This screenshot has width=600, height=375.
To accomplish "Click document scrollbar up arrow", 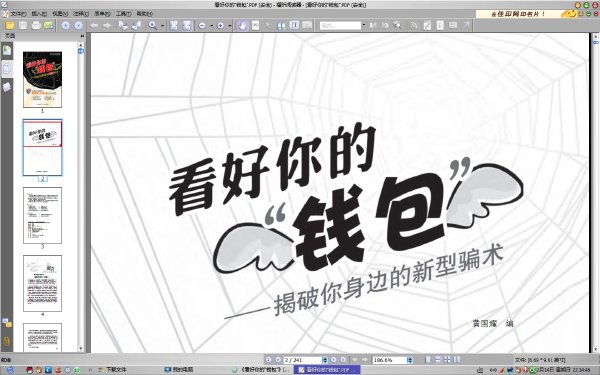I will point(595,36).
